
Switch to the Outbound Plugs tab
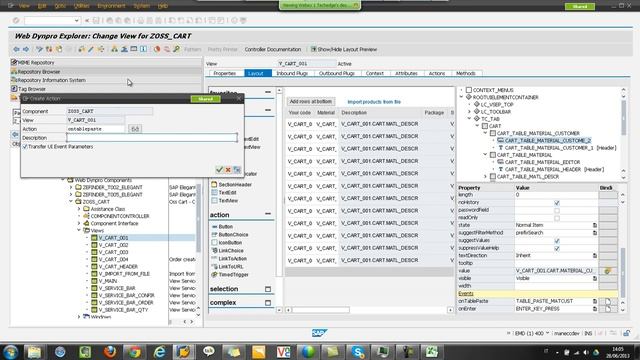click(x=336, y=73)
